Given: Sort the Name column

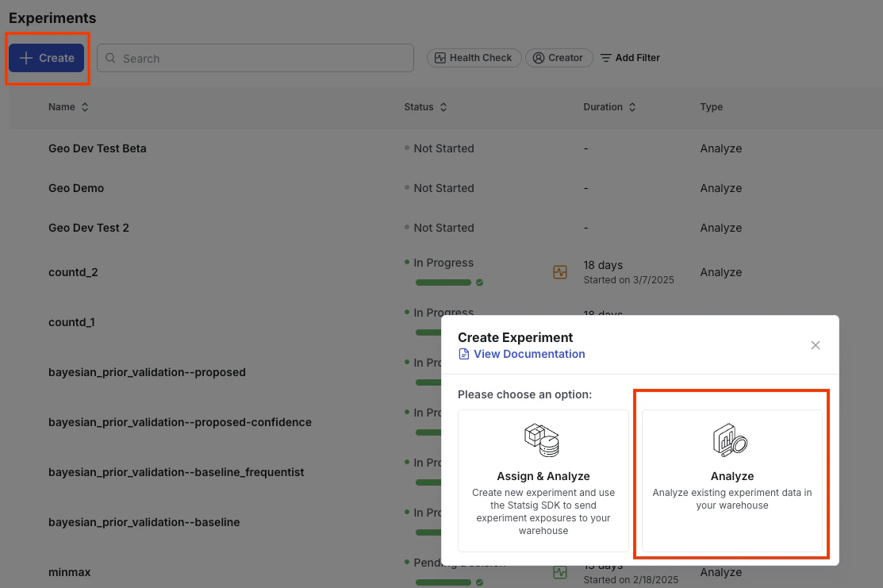Looking at the screenshot, I should click(86, 106).
